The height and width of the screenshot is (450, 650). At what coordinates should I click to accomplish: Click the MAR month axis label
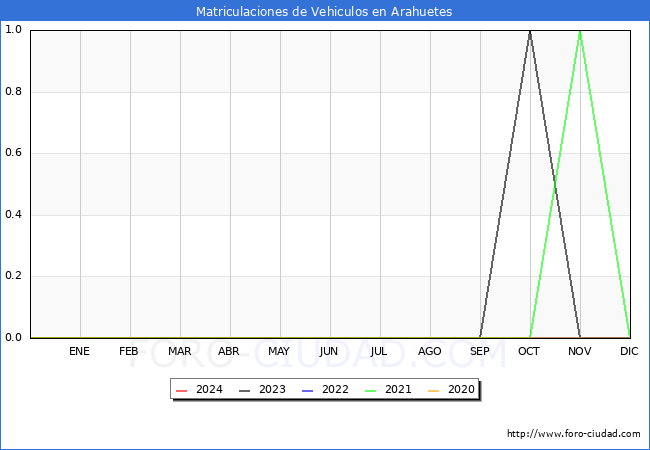(x=179, y=351)
